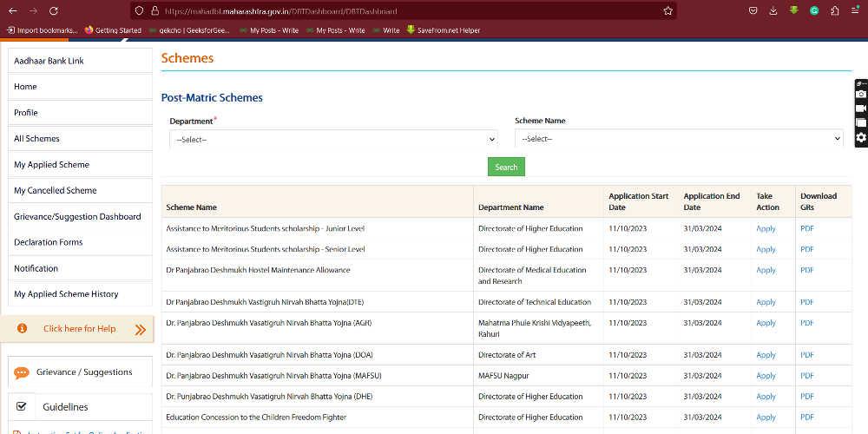This screenshot has width=868, height=434.
Task: Click the double chevron beside Help
Action: [x=140, y=330]
